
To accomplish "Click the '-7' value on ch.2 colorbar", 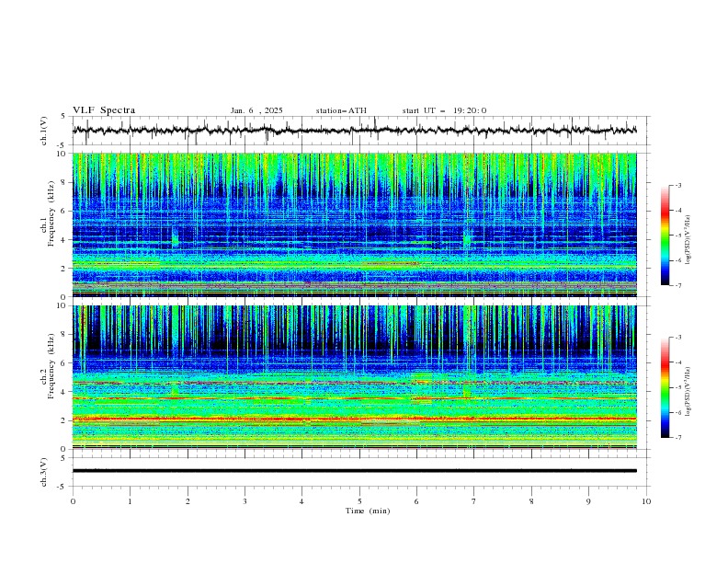I will 678,437.
